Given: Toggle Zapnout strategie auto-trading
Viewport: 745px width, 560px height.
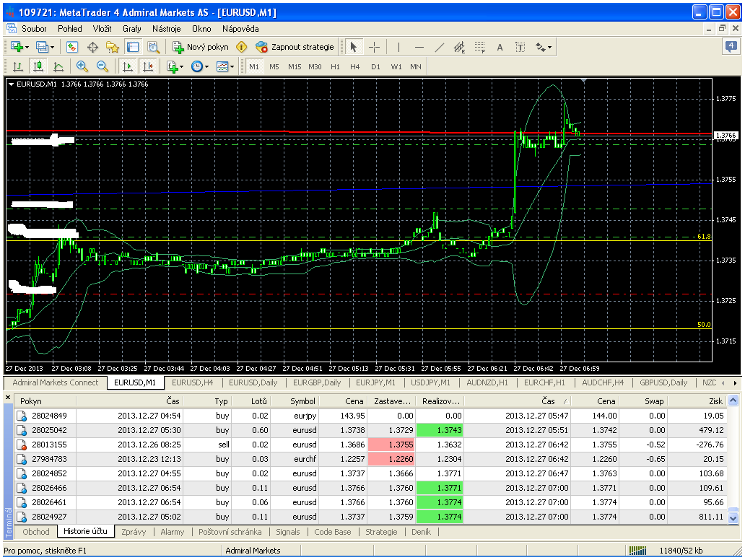Looking at the screenshot, I should tap(295, 47).
